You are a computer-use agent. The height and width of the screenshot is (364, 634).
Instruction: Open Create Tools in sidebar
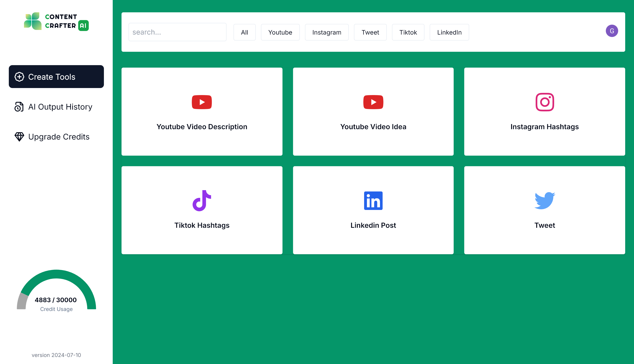(x=56, y=77)
